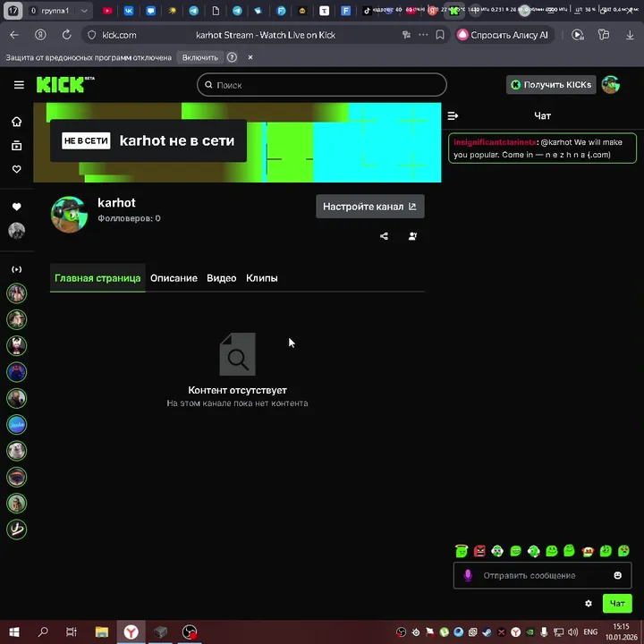Open last sidebar channel with white swoosh
The width and height of the screenshot is (644, 644).
[x=16, y=529]
